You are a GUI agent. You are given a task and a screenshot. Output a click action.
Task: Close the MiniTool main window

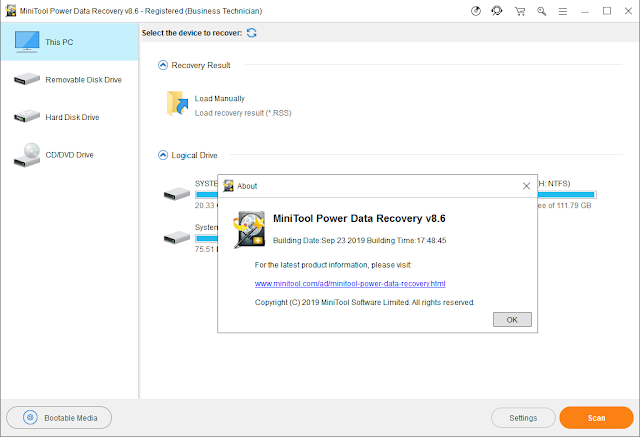(629, 11)
